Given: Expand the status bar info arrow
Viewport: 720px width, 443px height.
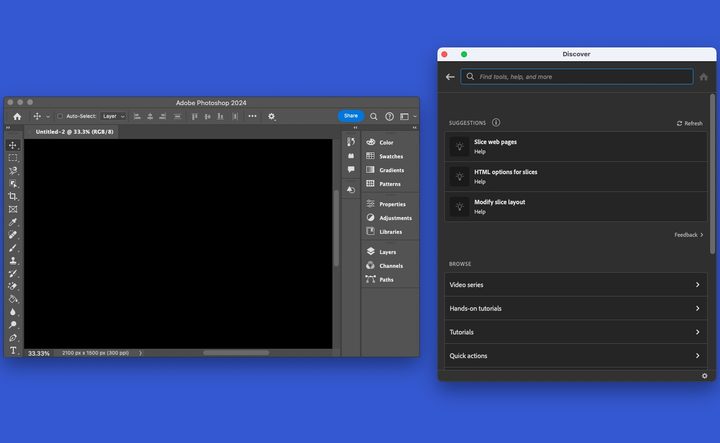Looking at the screenshot, I should [x=141, y=353].
